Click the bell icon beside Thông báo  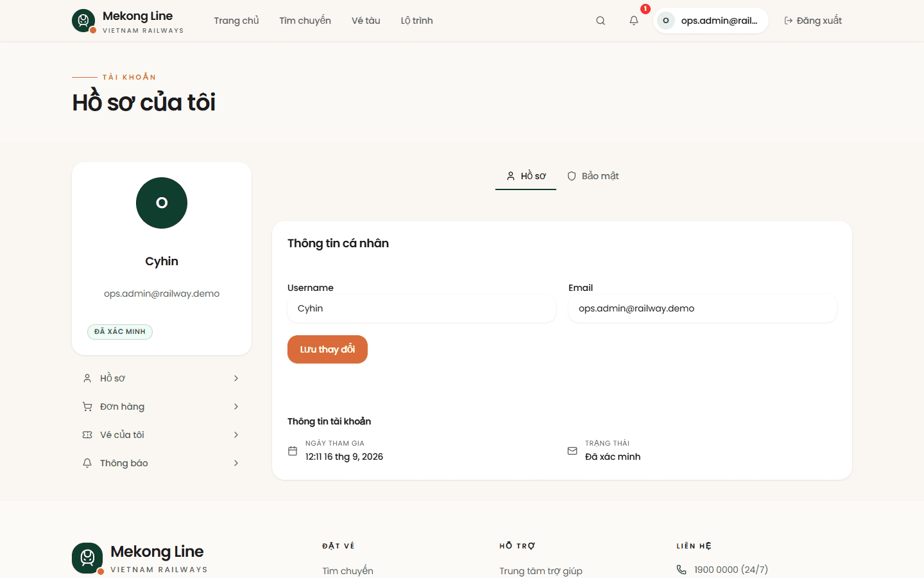[x=87, y=463]
